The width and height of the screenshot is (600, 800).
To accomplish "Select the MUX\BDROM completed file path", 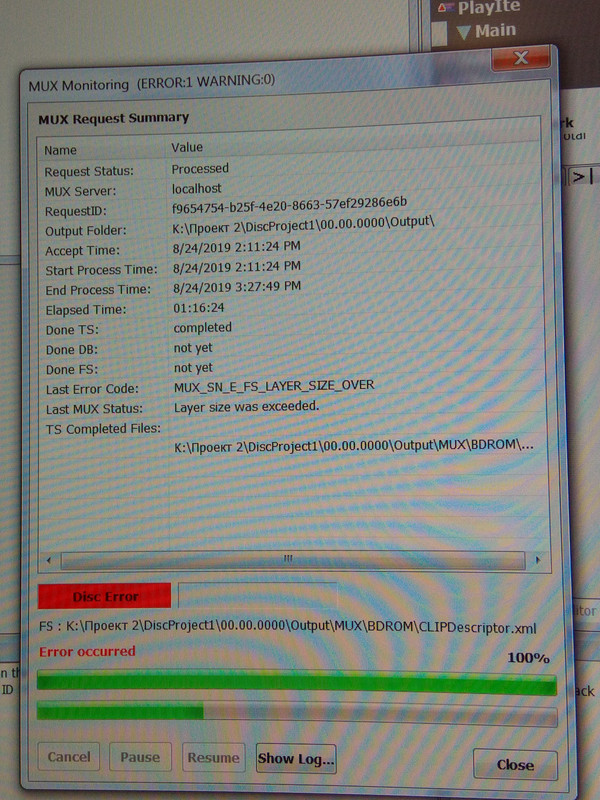I will point(354,446).
